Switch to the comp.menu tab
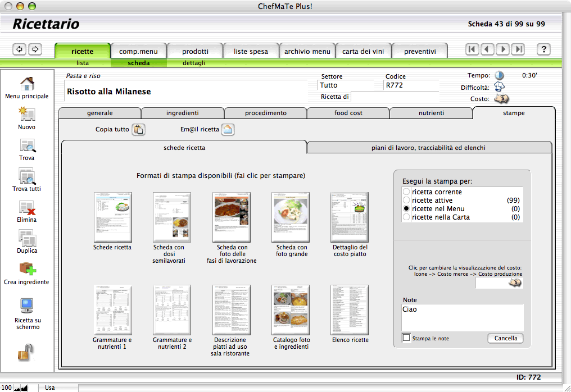The image size is (571, 392). coord(139,51)
